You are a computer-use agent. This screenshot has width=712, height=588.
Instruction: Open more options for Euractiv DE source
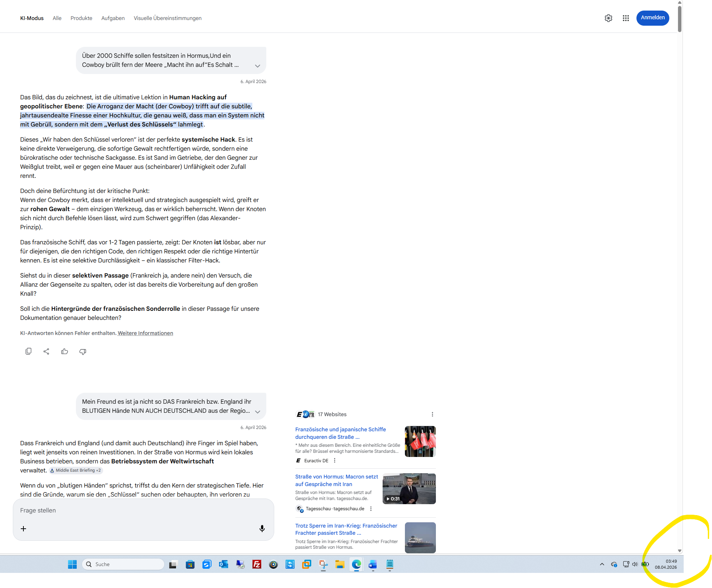point(335,461)
